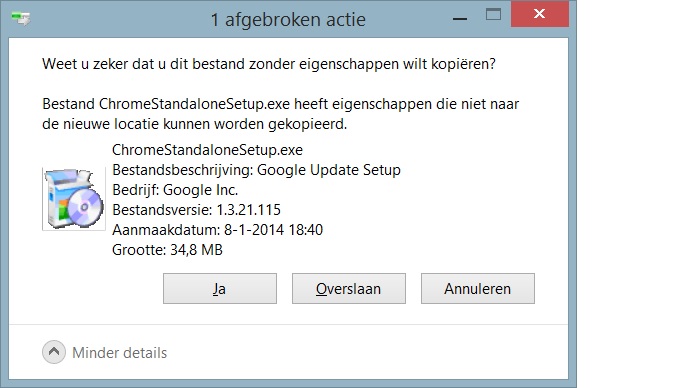The height and width of the screenshot is (388, 688).
Task: Confirm the copy with the Ja button
Action: click(x=220, y=289)
